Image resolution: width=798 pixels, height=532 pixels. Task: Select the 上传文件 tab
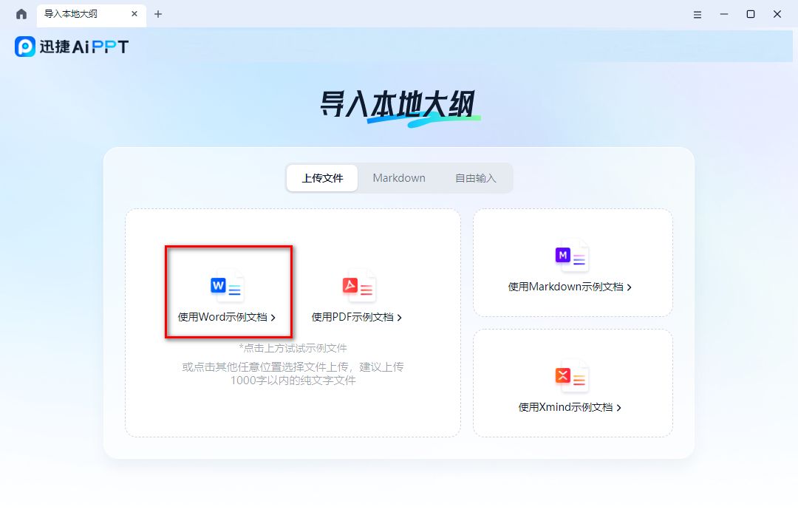[322, 177]
